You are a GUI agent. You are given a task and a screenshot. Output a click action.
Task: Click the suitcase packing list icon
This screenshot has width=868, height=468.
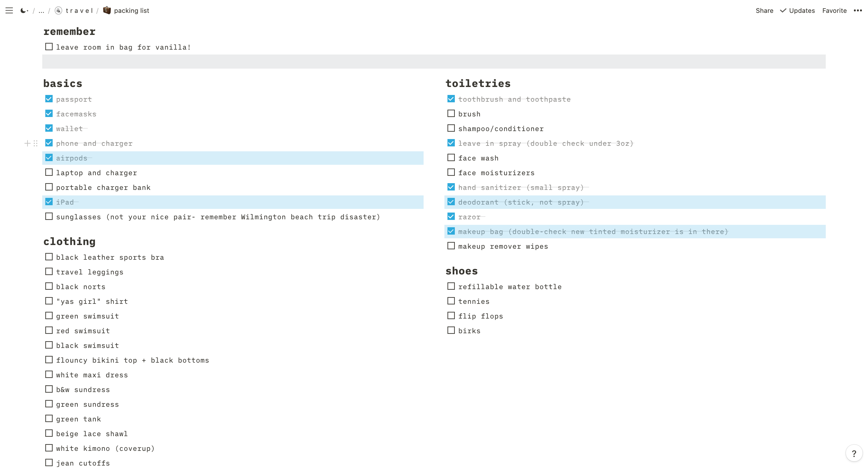[107, 10]
